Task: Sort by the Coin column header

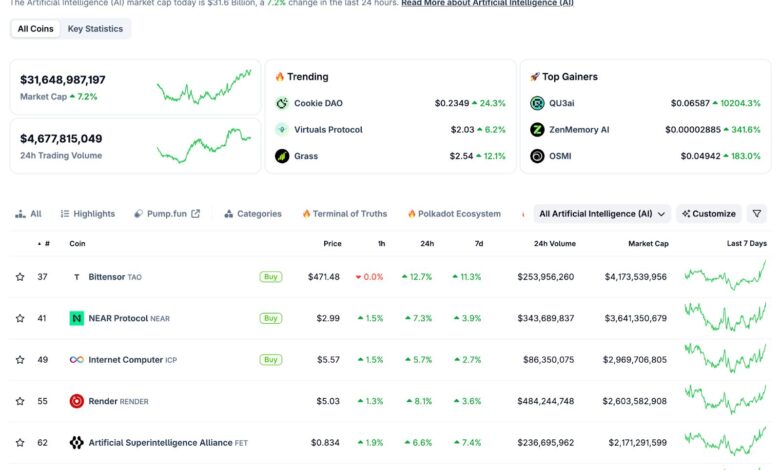Action: 77,244
